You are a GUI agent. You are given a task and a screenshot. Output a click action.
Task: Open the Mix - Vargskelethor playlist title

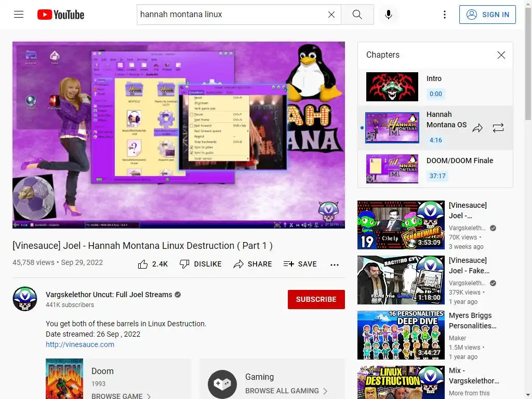click(x=474, y=375)
